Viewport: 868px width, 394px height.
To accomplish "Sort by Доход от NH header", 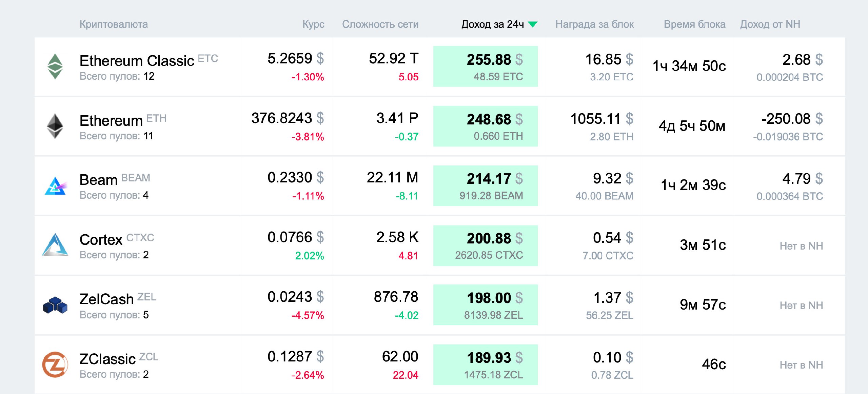I will tap(770, 24).
